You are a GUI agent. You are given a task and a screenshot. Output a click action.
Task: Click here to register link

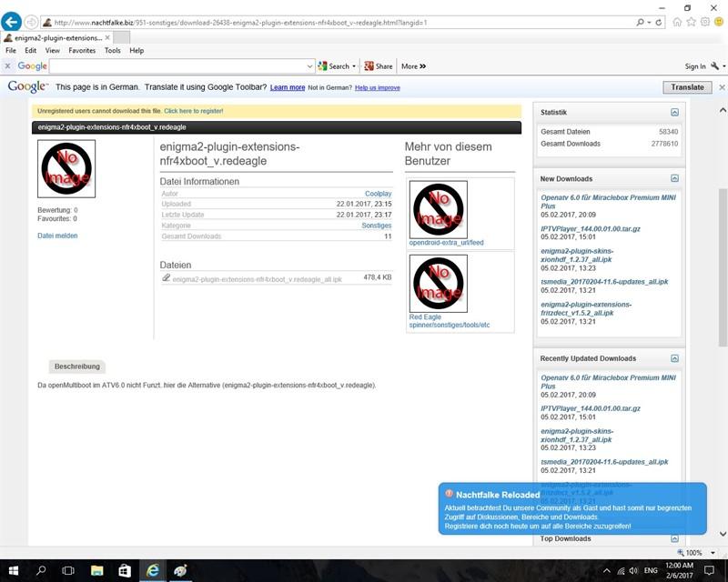pos(194,111)
